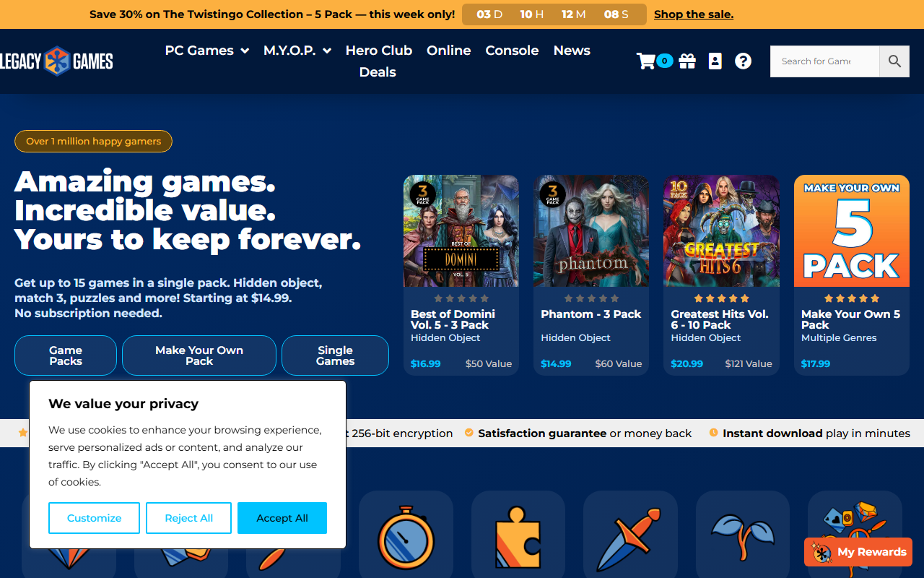This screenshot has width=924, height=578.
Task: Click the star rating on the Greatest Hits card
Action: (x=721, y=298)
